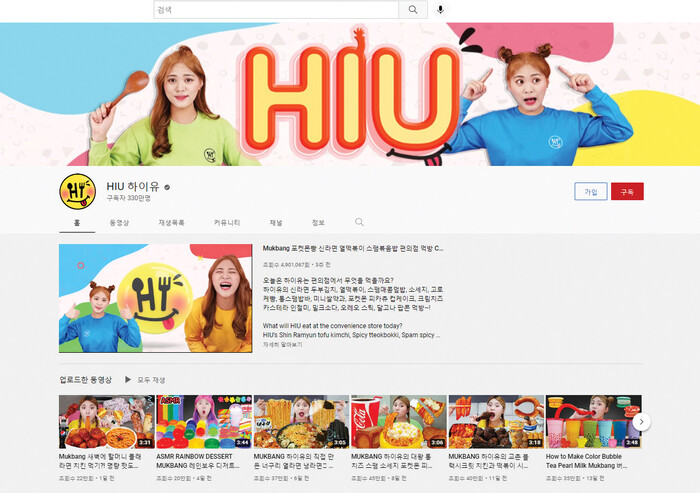This screenshot has height=493, width=700.
Task: Expand description with 자세히 알아보기
Action: 283,345
